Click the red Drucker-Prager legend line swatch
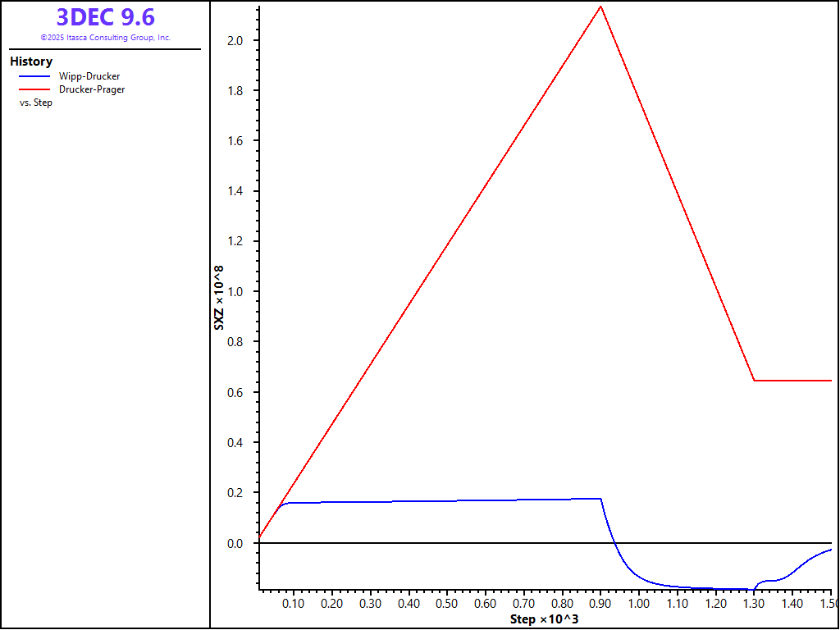This screenshot has height=630, width=840. 34,89
